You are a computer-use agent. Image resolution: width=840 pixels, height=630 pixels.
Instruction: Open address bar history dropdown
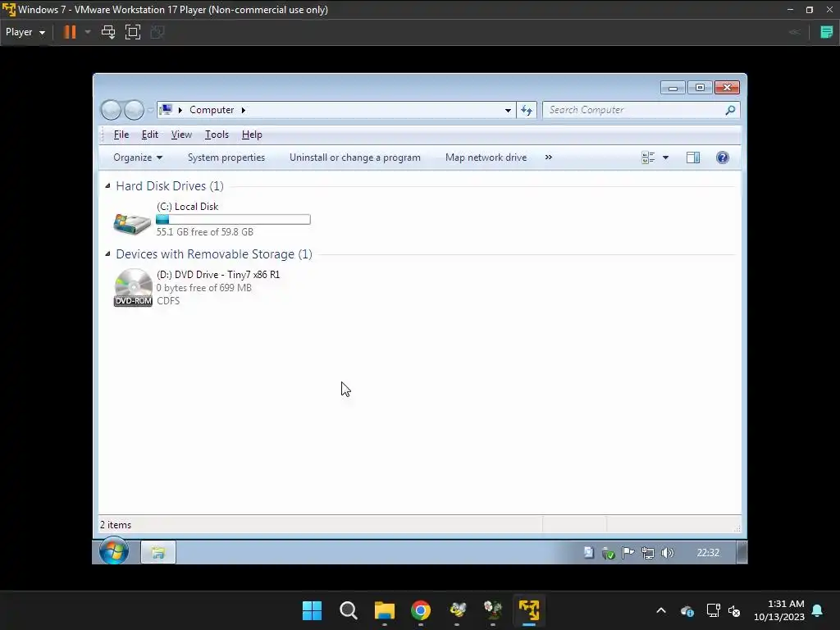tap(508, 111)
